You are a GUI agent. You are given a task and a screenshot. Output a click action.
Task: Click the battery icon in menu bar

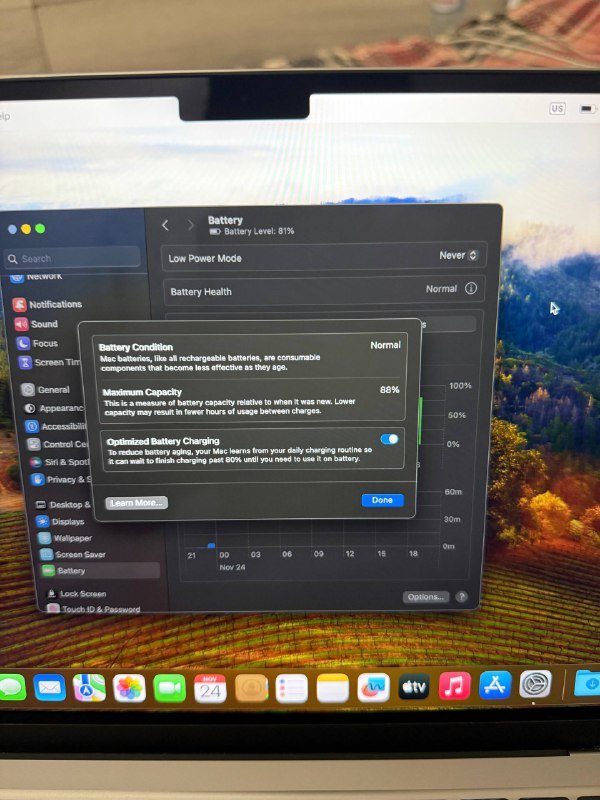point(586,109)
